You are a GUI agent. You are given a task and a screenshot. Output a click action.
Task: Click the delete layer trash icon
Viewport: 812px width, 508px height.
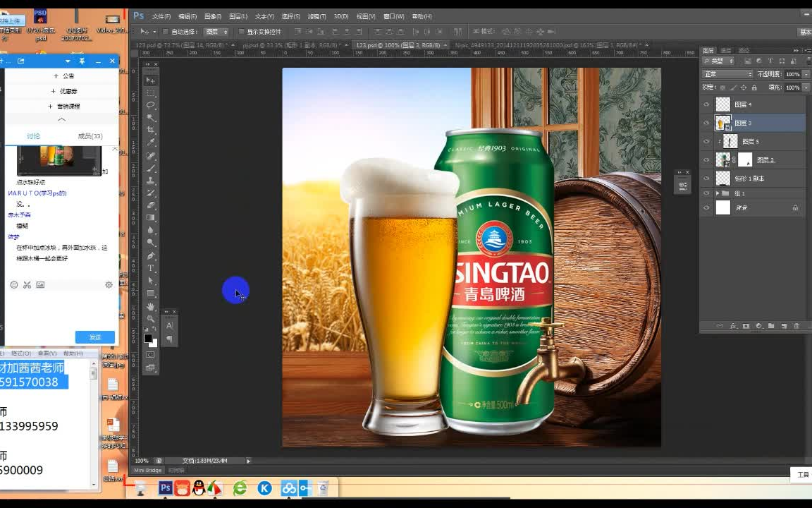(796, 326)
